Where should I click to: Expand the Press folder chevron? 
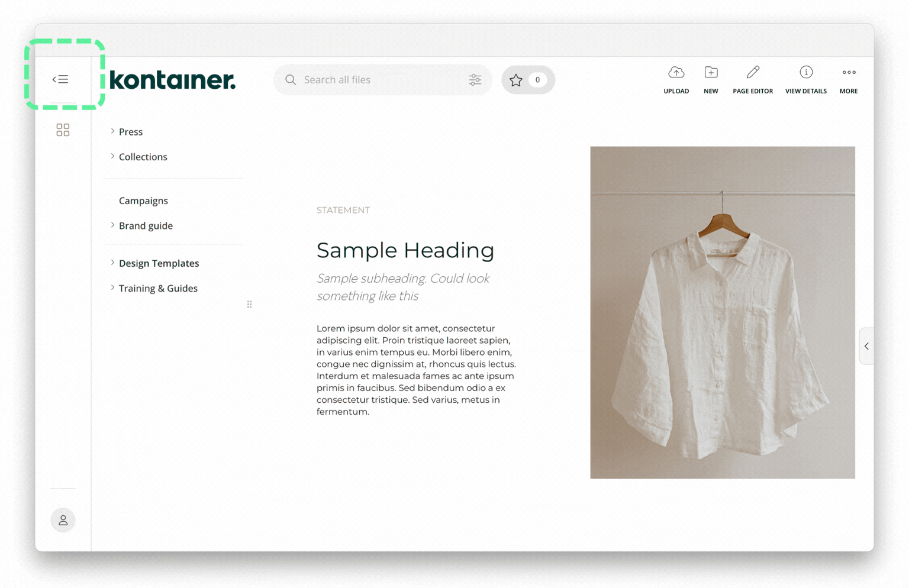pos(112,131)
